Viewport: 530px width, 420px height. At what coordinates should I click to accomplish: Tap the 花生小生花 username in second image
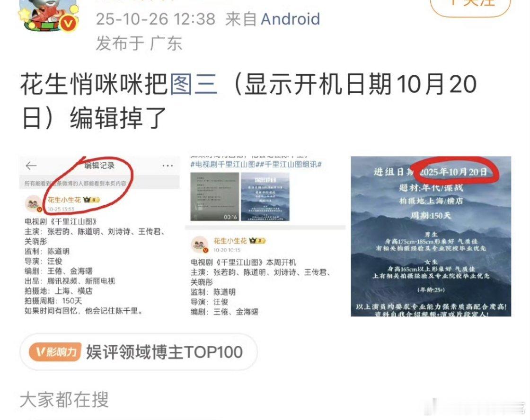230,241
